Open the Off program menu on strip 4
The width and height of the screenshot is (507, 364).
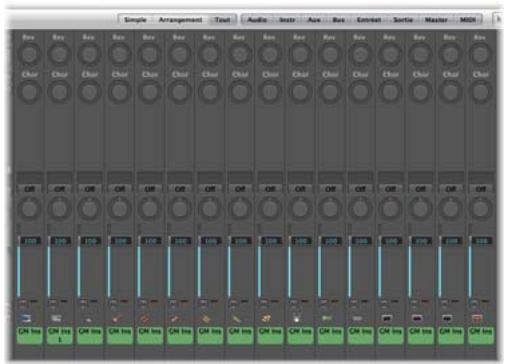pyautogui.click(x=119, y=189)
